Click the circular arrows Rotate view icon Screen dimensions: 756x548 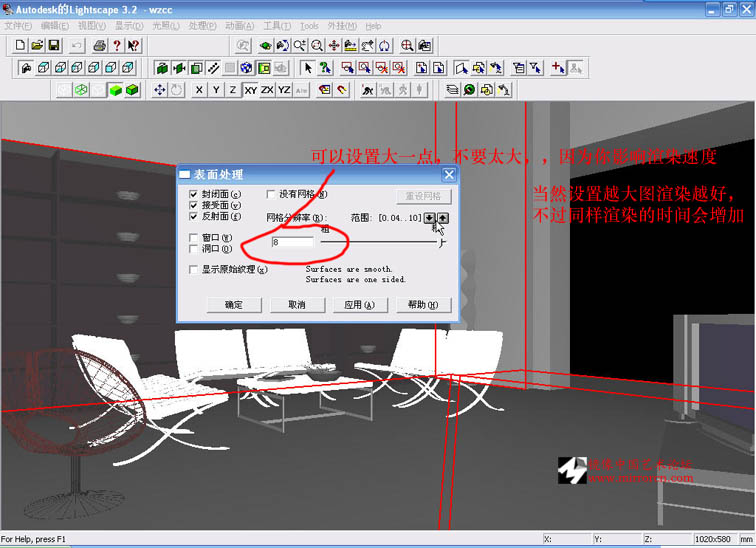pos(384,45)
